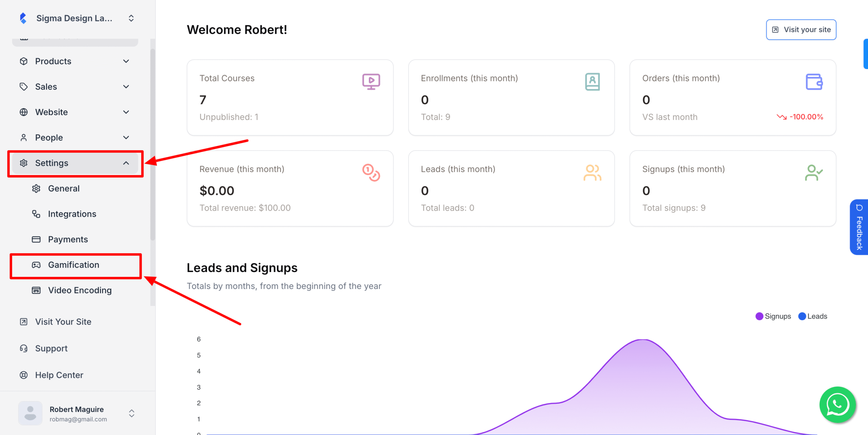The height and width of the screenshot is (435, 868).
Task: Click the Video Encoding icon
Action: pyautogui.click(x=36, y=290)
